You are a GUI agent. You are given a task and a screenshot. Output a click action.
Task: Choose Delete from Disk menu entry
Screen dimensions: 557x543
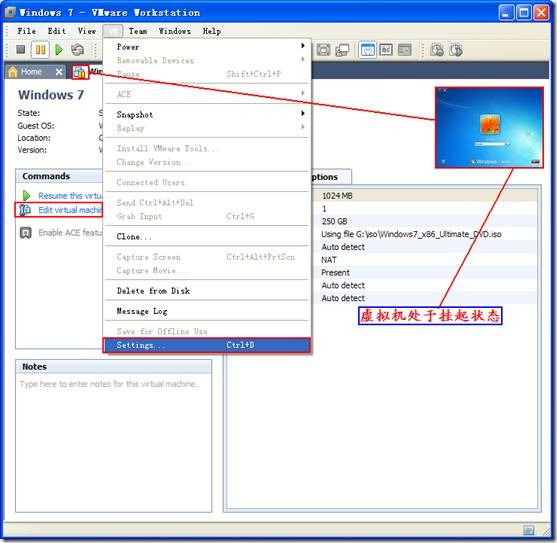[x=207, y=291]
